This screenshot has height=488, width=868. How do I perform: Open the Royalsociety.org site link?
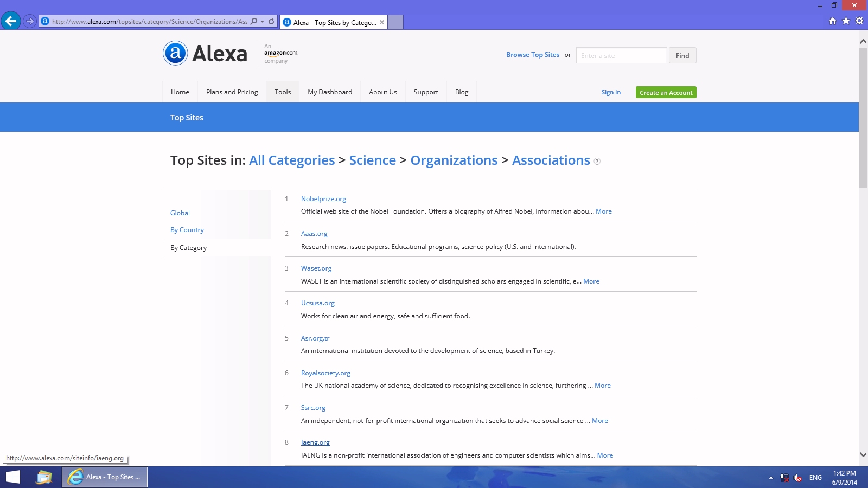tap(325, 373)
